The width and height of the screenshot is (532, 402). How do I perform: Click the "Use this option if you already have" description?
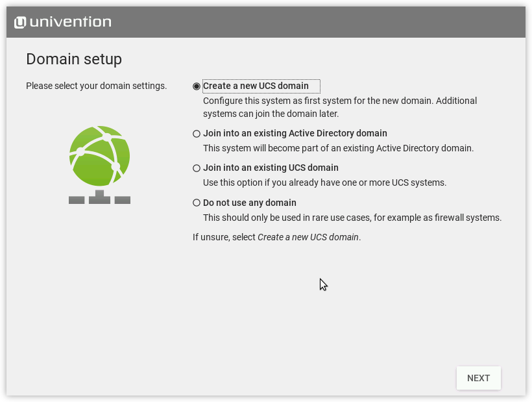[324, 182]
